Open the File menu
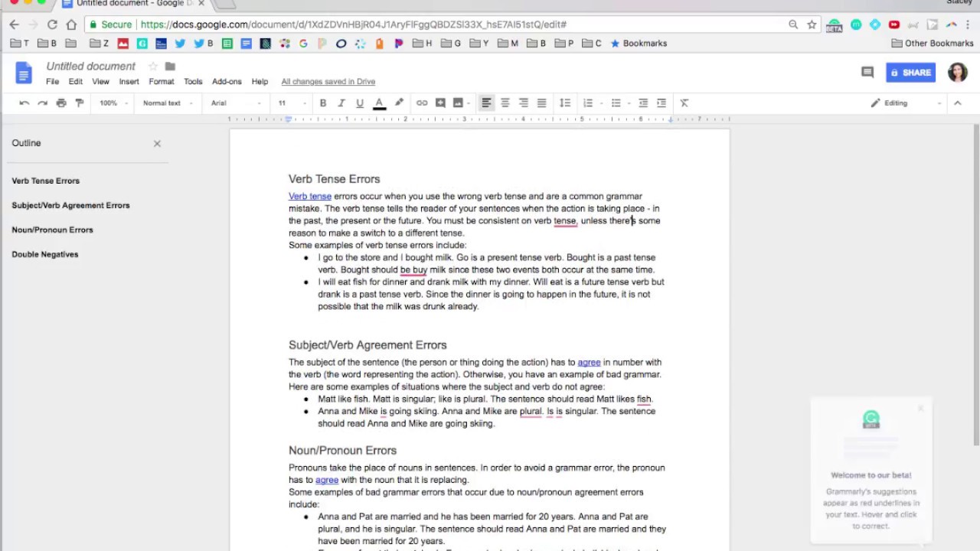 click(52, 82)
